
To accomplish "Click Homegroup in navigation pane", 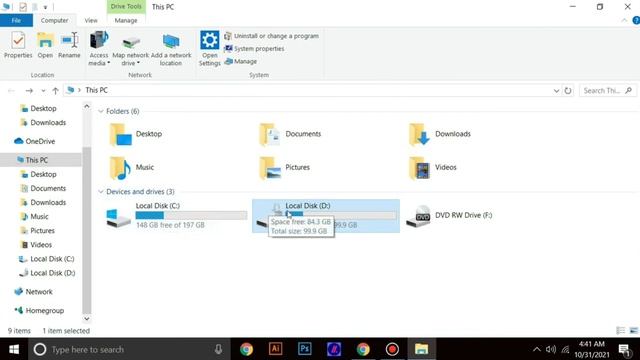I will (x=39, y=311).
